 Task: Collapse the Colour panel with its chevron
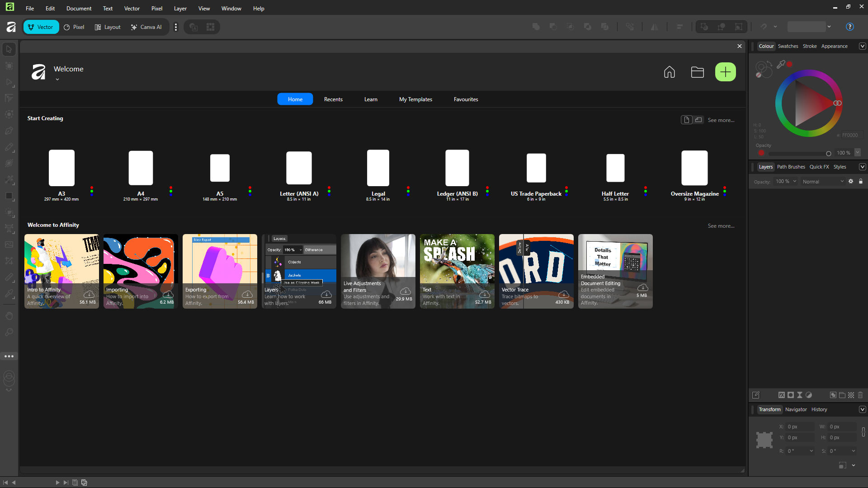(863, 46)
